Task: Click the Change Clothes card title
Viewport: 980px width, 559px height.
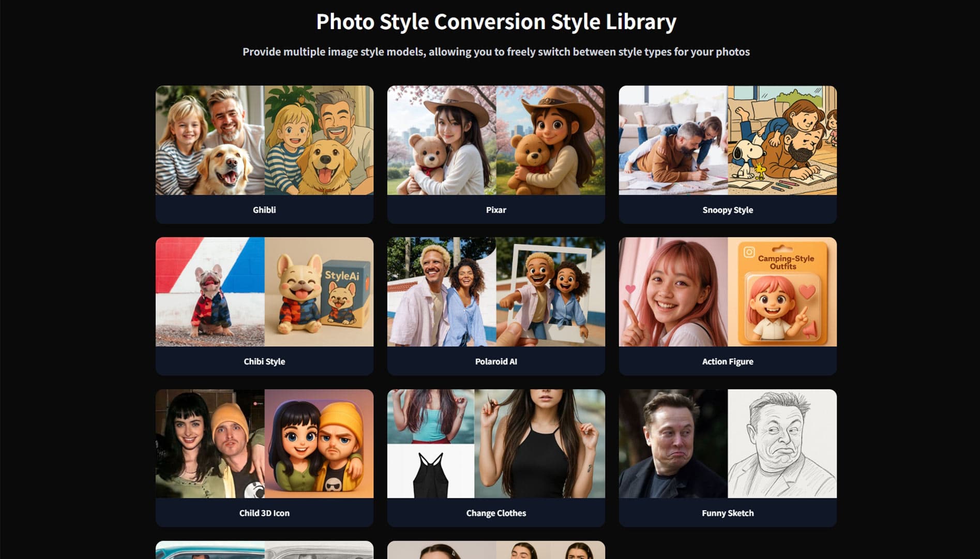Action: (x=496, y=513)
